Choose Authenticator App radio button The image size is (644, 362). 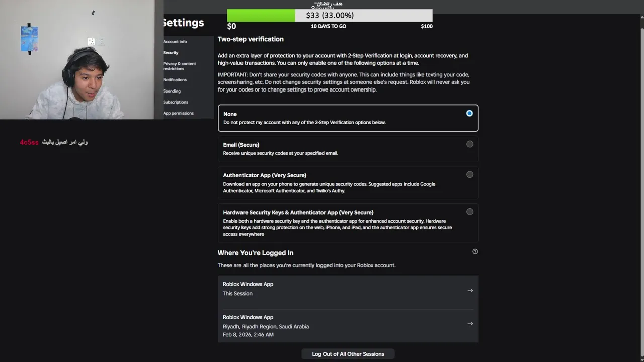click(469, 175)
